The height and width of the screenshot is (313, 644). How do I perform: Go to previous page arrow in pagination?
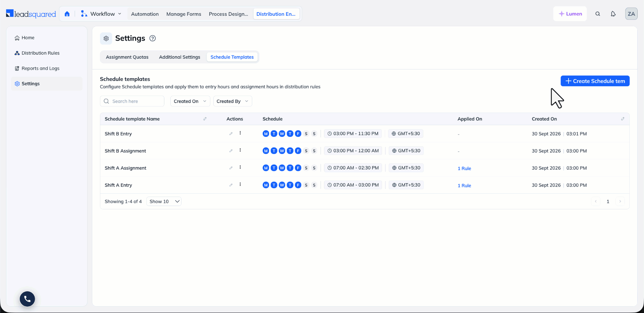click(596, 201)
